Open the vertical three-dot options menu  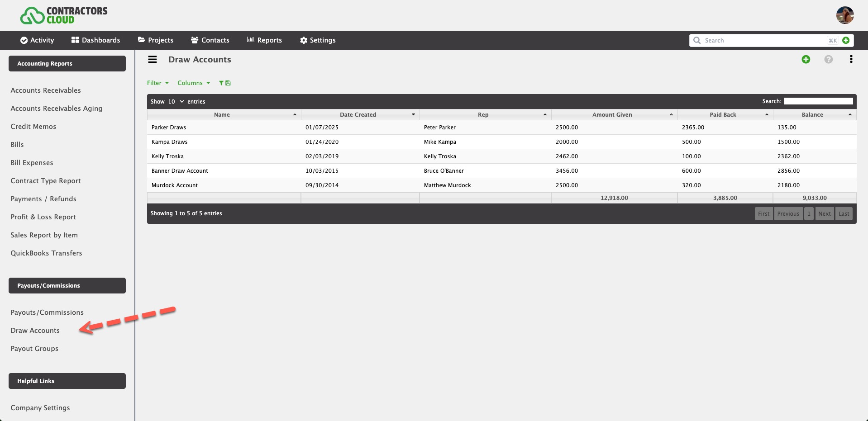(x=851, y=59)
